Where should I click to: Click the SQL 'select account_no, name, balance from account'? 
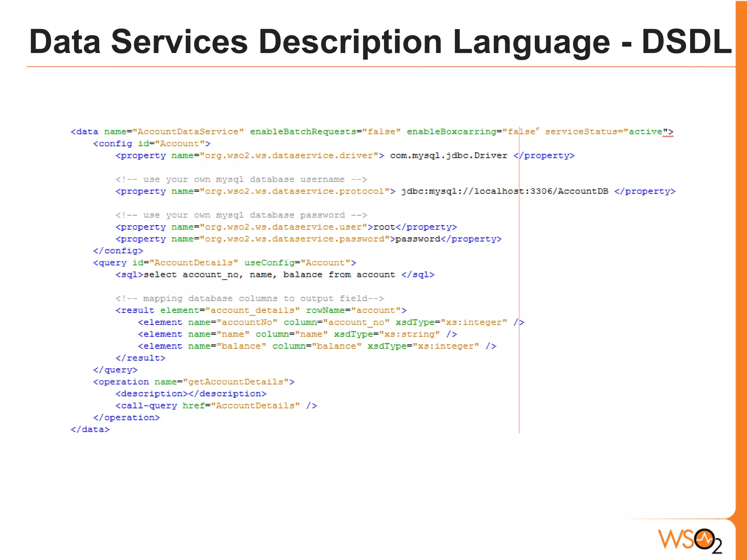point(269,275)
